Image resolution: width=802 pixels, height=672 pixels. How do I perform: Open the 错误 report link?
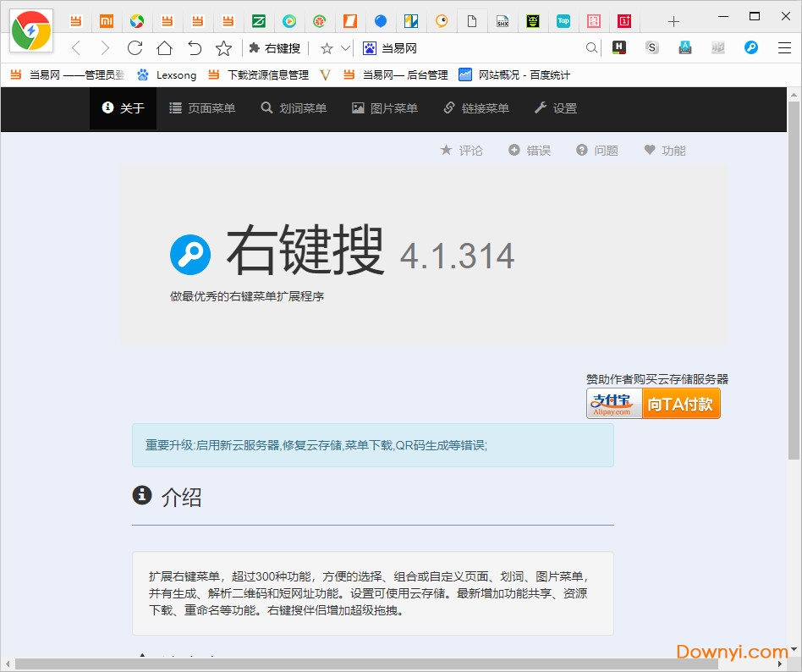pos(530,151)
